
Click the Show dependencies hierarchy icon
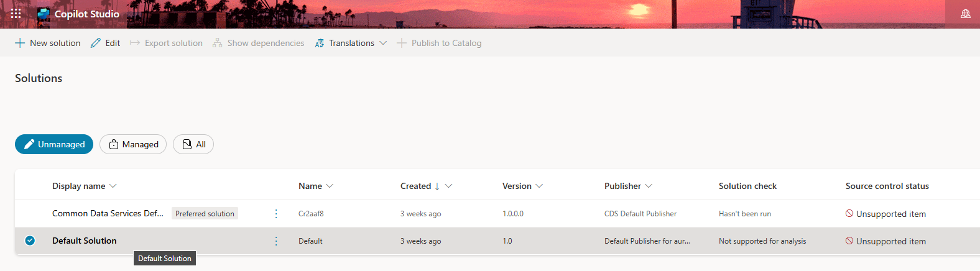[x=217, y=43]
